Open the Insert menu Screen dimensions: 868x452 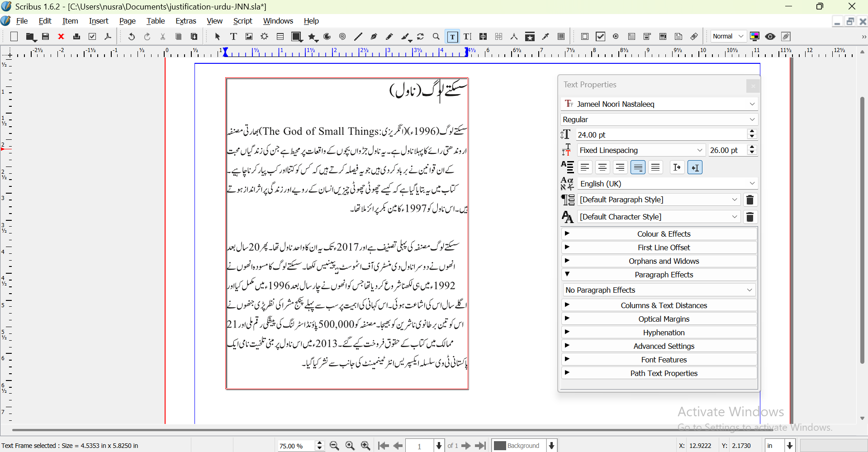pos(98,21)
